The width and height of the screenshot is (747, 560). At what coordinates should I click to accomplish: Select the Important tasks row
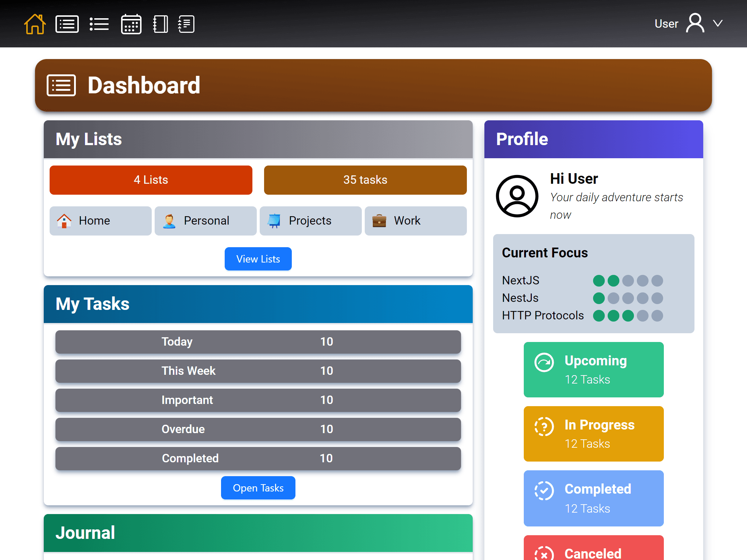point(258,400)
